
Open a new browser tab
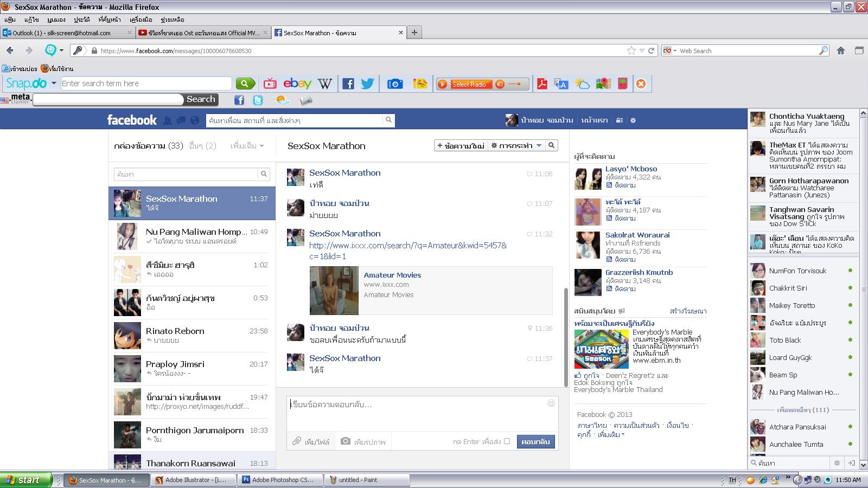click(414, 33)
